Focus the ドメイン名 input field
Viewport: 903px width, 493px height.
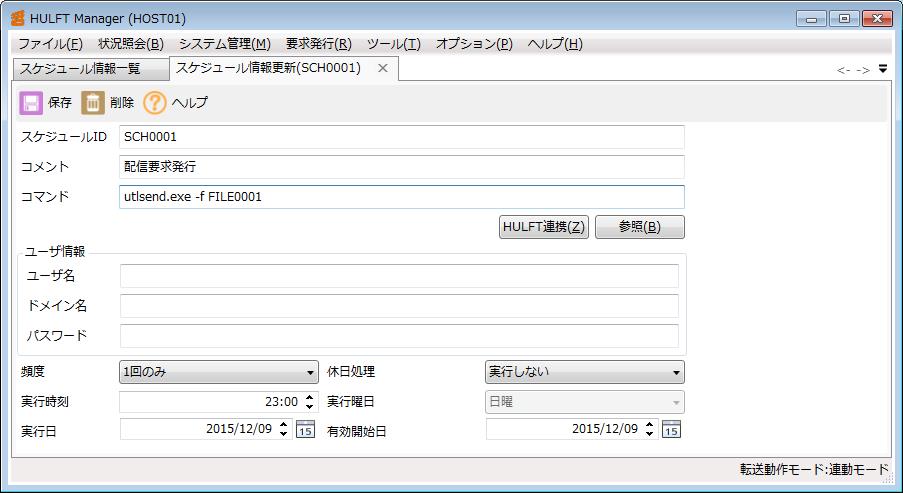399,306
